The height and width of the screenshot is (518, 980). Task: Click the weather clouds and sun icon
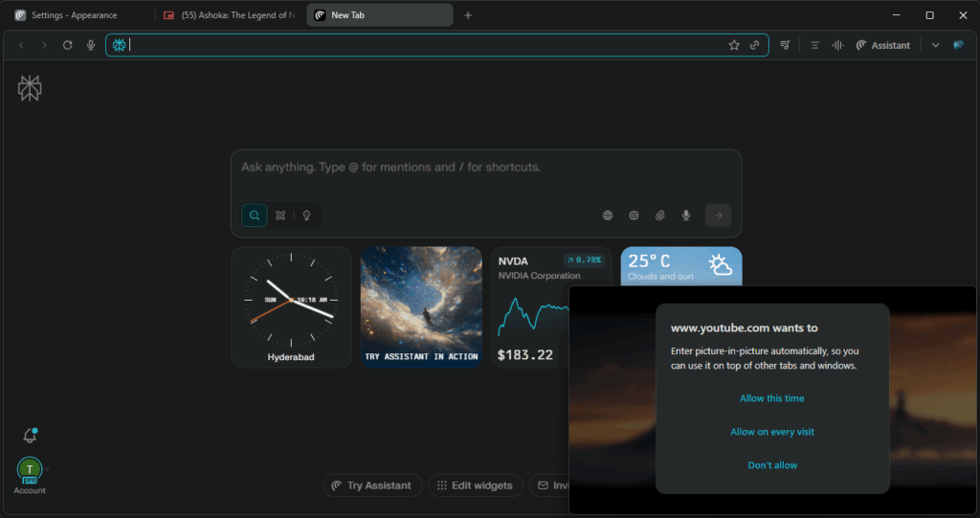(720, 264)
